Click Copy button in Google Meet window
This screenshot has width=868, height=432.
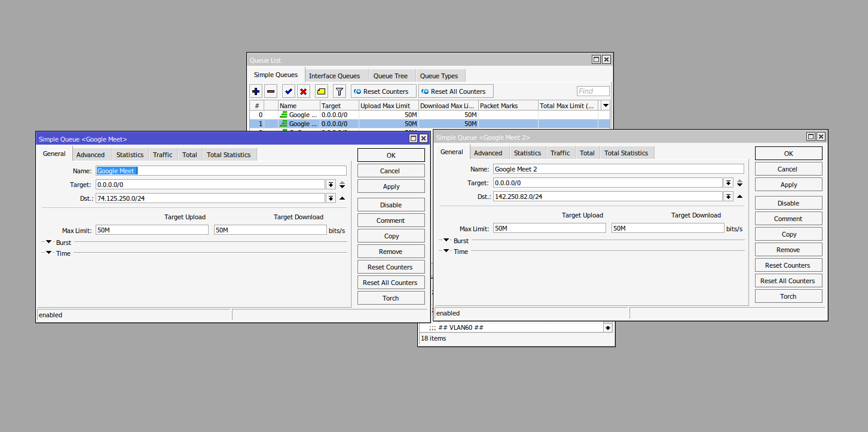tap(391, 236)
